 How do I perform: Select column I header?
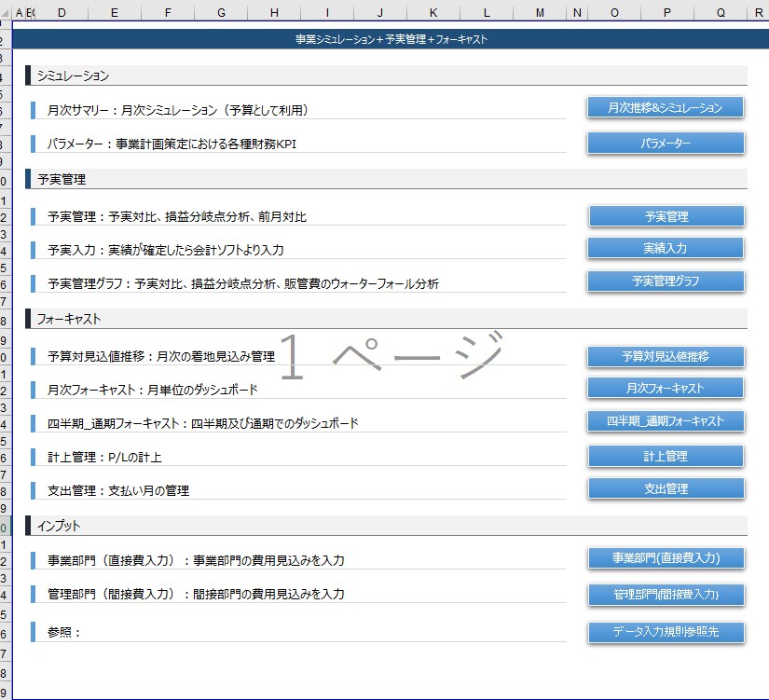[327, 13]
